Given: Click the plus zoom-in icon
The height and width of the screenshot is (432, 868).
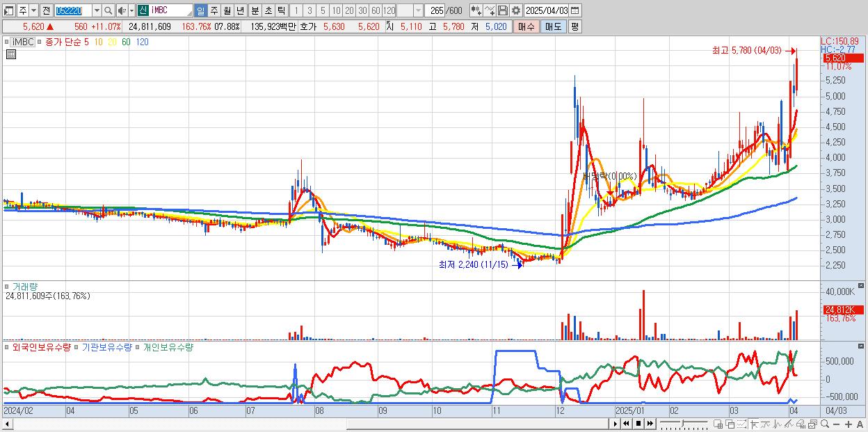Looking at the screenshot, I should 849,424.
